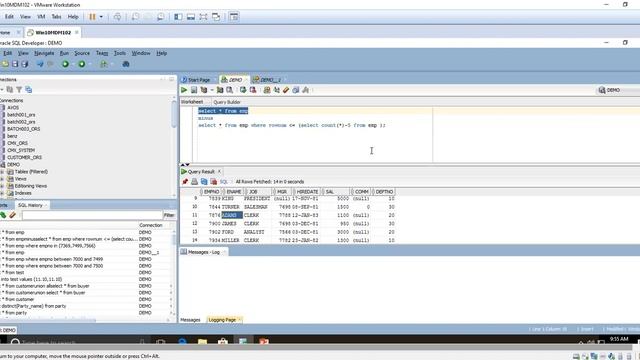
Task: Click the Clear eraser icon in worksheet toolbar
Action: (286, 90)
